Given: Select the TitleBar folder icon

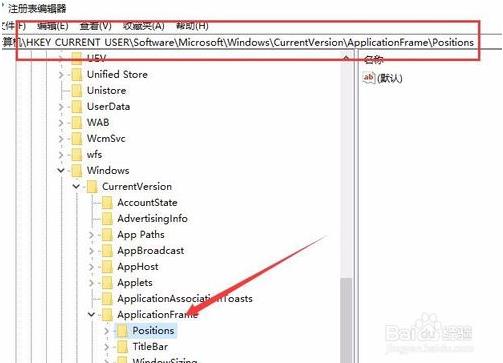Looking at the screenshot, I should (122, 347).
